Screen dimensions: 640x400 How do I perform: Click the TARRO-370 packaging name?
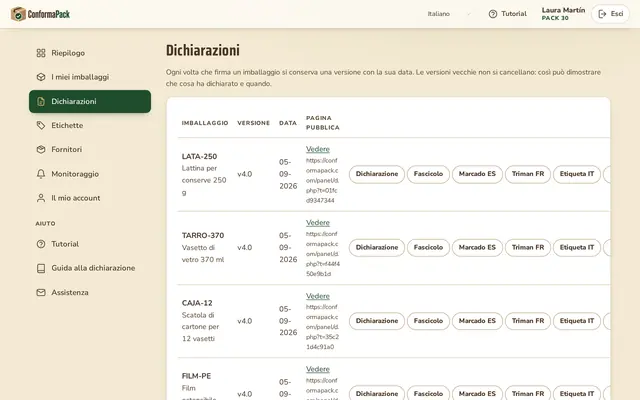203,236
